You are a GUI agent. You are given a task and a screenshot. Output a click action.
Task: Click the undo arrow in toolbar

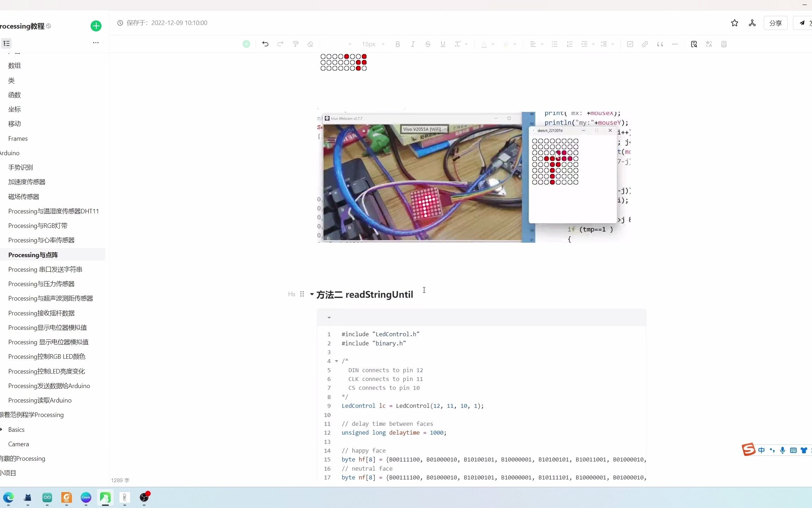coord(265,44)
